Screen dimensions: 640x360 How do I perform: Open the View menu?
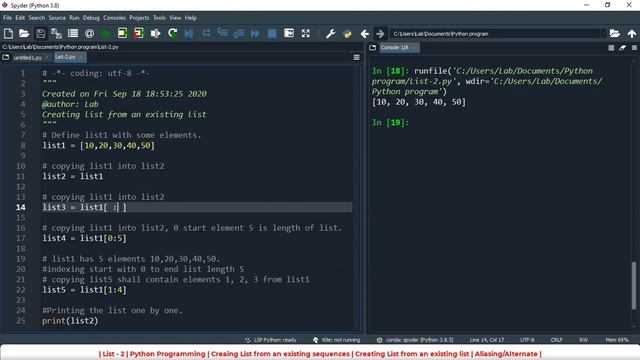(175, 18)
